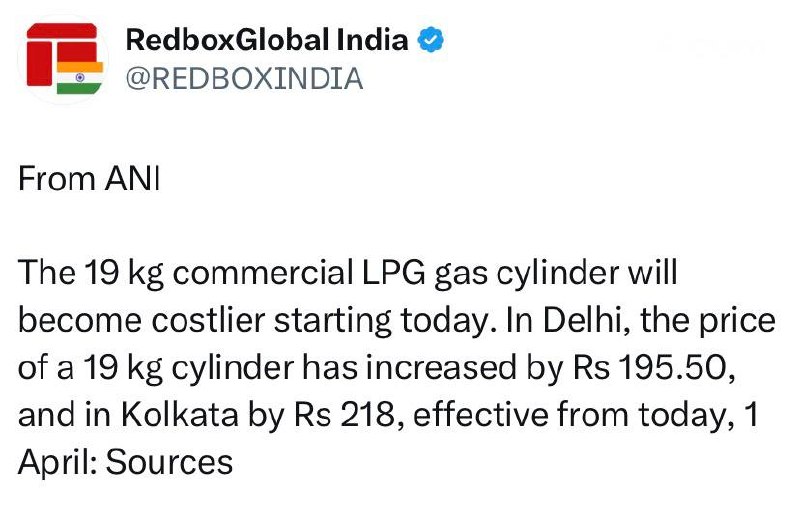The image size is (800, 521).
Task: Click the @REDBOXINDIA handle
Action: coord(243,78)
